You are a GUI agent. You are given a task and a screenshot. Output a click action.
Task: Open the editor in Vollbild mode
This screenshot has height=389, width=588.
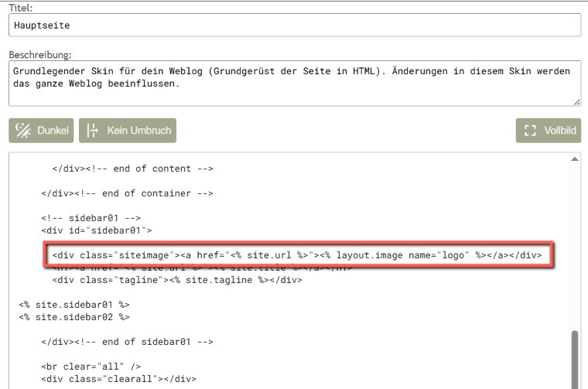pos(549,131)
